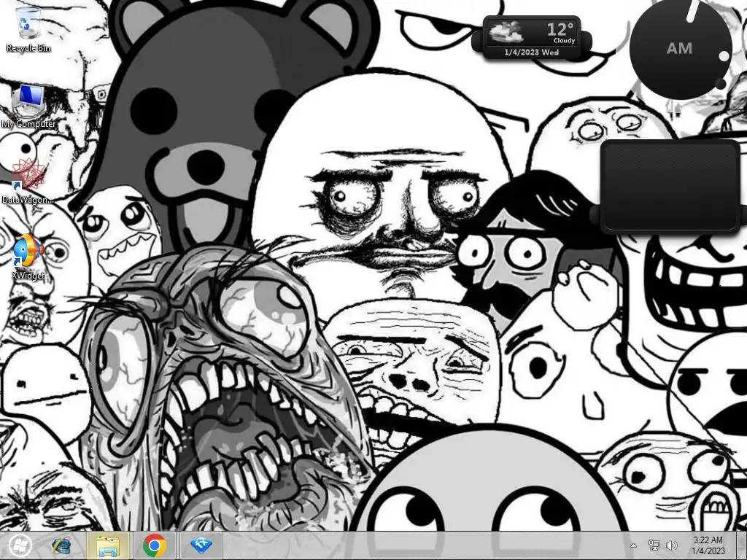This screenshot has height=560, width=747.
Task: Click the blank dark widget panel
Action: coord(670,185)
